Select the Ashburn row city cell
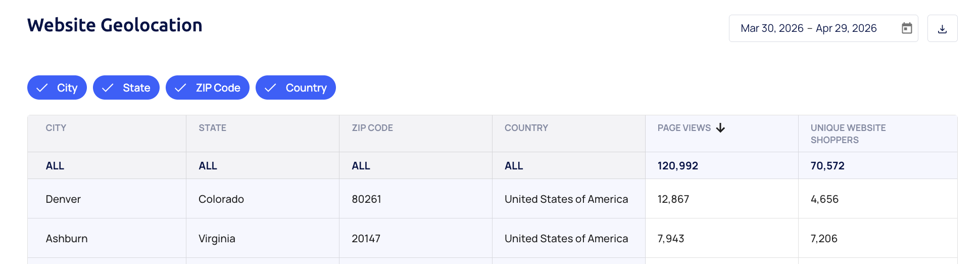980x264 pixels. point(107,238)
